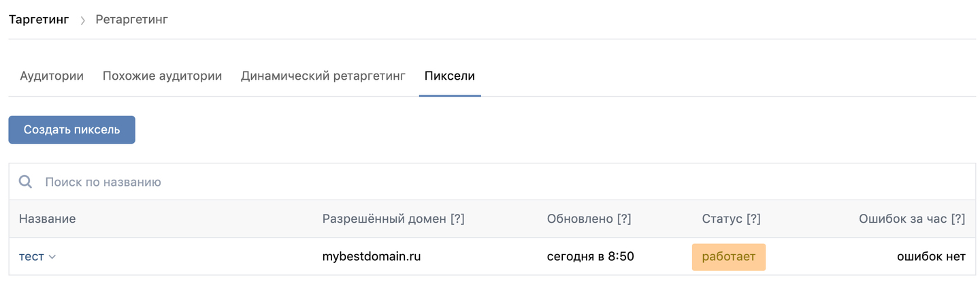Image resolution: width=980 pixels, height=284 pixels.
Task: Open the Похожие аудитории tab
Action: point(162,76)
